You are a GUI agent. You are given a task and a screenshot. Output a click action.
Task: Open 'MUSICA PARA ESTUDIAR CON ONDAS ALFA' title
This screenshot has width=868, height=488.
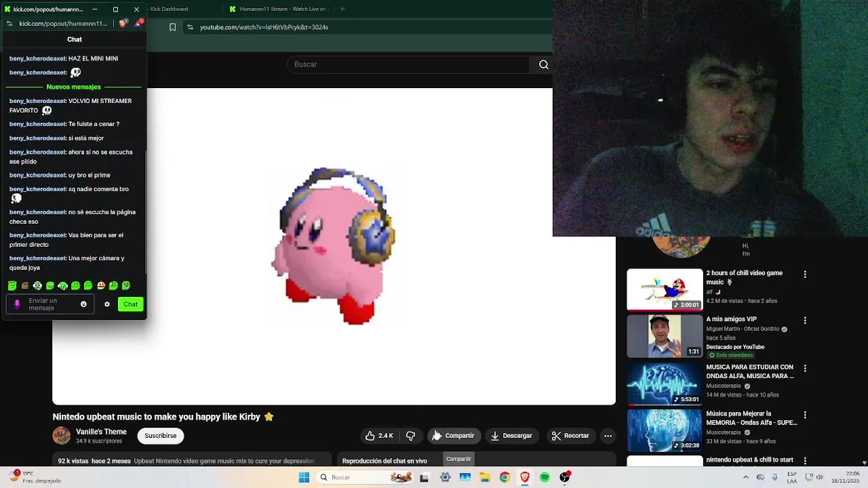tap(749, 371)
